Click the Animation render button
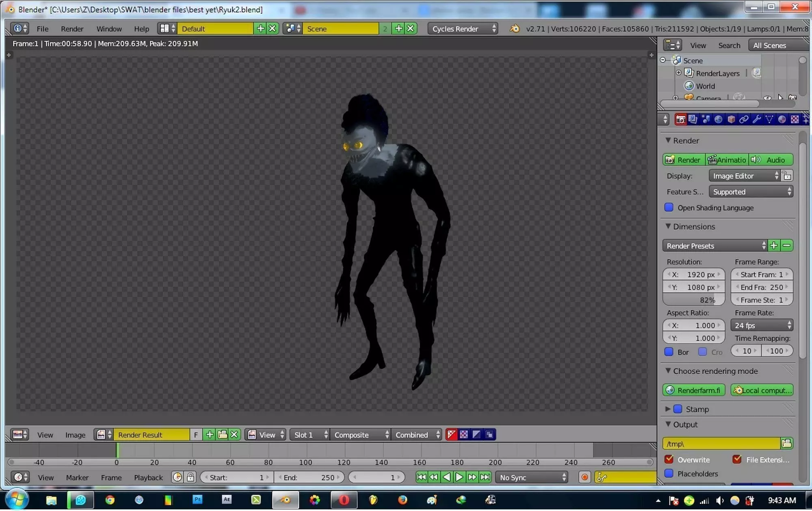 point(727,160)
